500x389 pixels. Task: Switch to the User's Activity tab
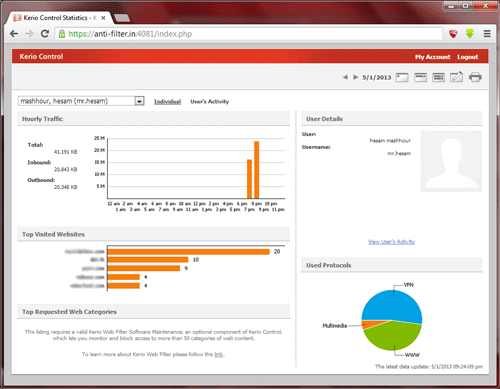(x=210, y=102)
